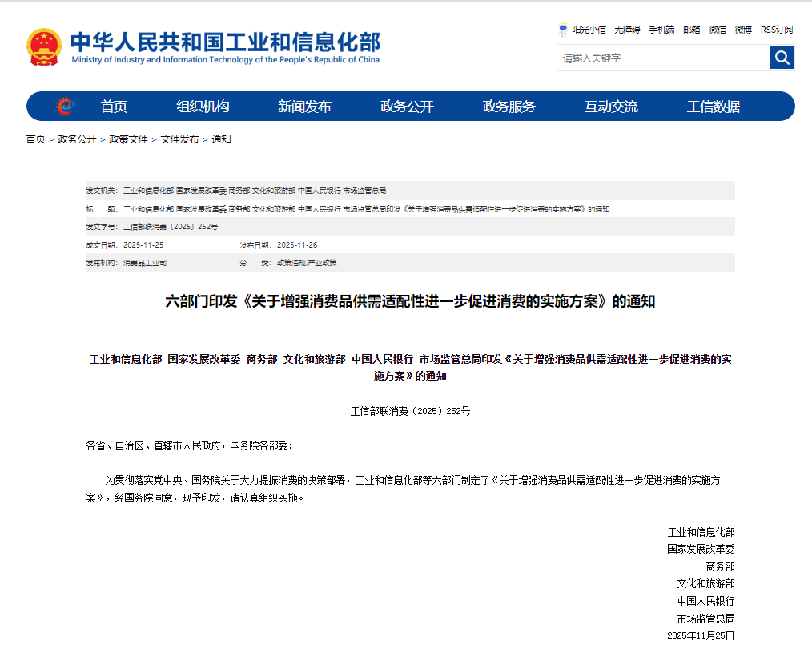Focus the 请输入关键字 search field

(663, 58)
